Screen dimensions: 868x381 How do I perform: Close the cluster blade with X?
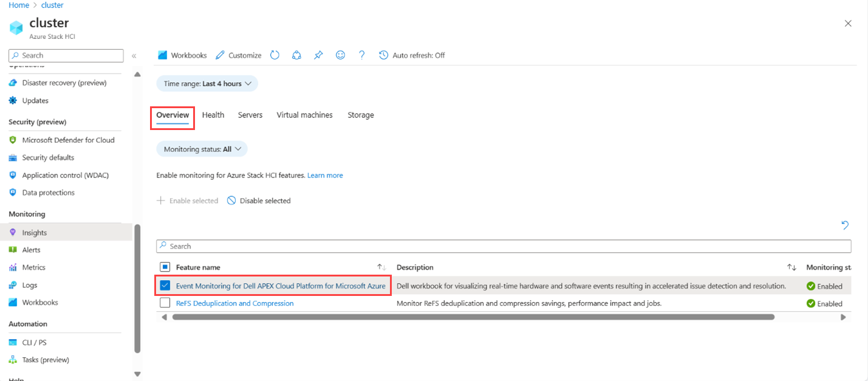(848, 23)
